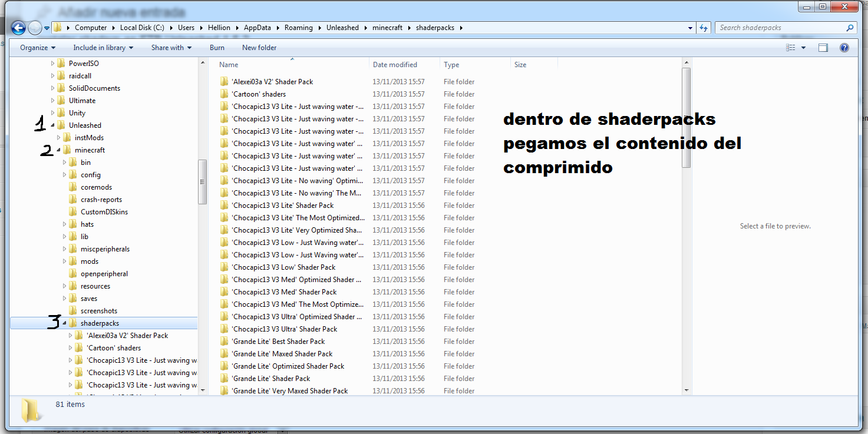Collapse the shaderpacks tree node
Screen dimensions: 868x434
pos(64,323)
